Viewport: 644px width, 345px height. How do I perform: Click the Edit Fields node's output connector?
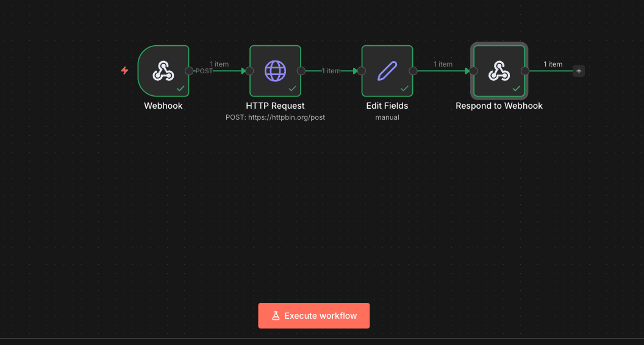pos(413,71)
